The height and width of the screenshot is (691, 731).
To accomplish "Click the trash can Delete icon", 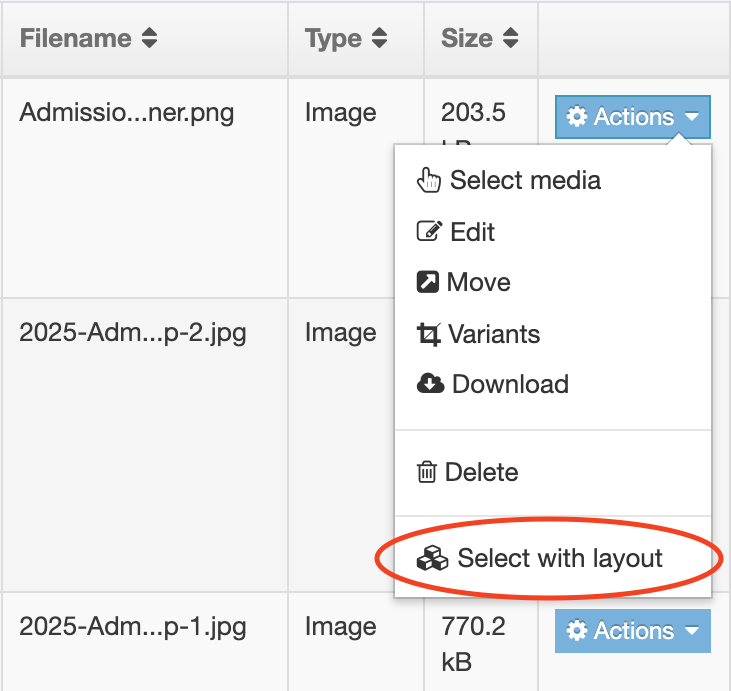I will (427, 472).
